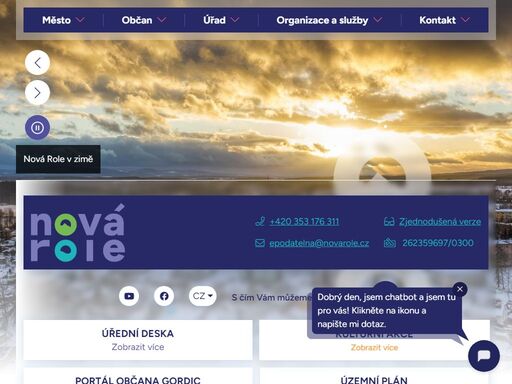This screenshot has width=512, height=384.
Task: Click the Nová Role v zimě caption
Action: (58, 159)
